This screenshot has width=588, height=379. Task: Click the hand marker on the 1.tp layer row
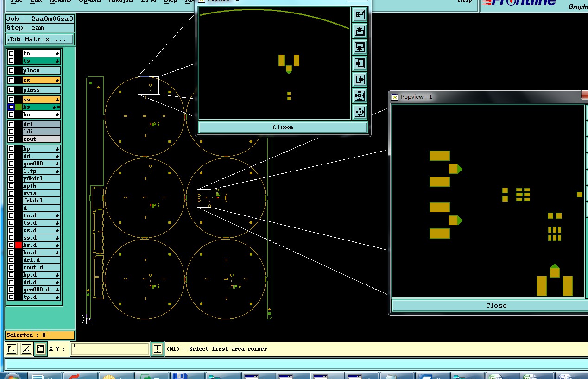[x=57, y=171]
